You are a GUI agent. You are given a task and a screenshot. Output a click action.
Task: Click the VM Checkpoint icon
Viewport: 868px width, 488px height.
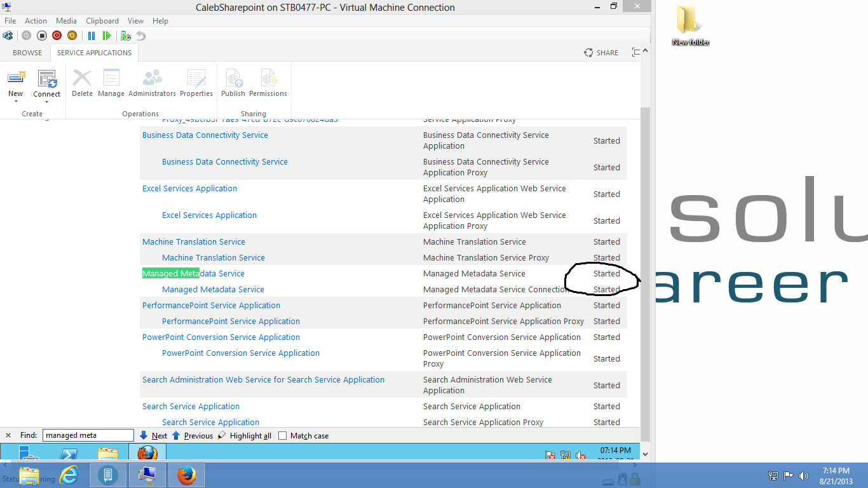pyautogui.click(x=126, y=36)
